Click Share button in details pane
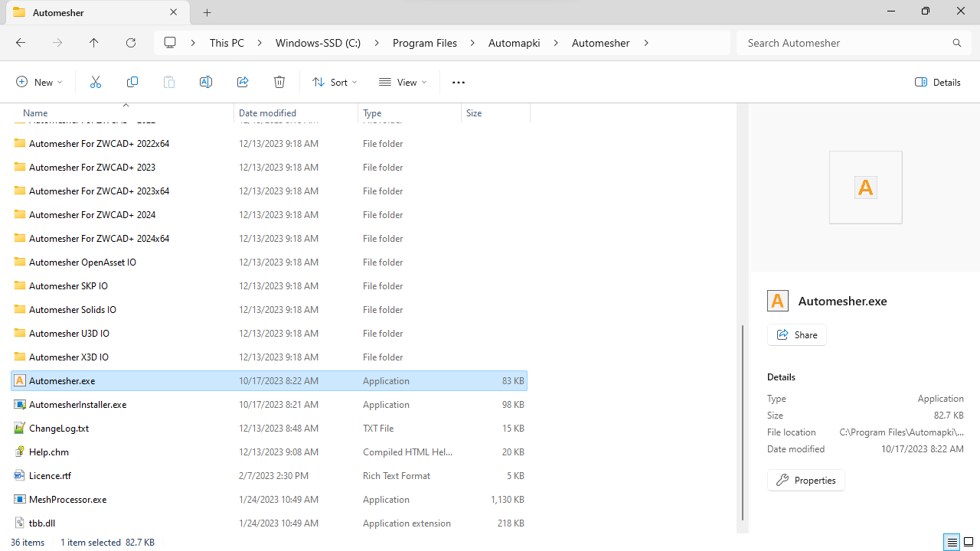Image resolution: width=980 pixels, height=551 pixels. tap(797, 334)
